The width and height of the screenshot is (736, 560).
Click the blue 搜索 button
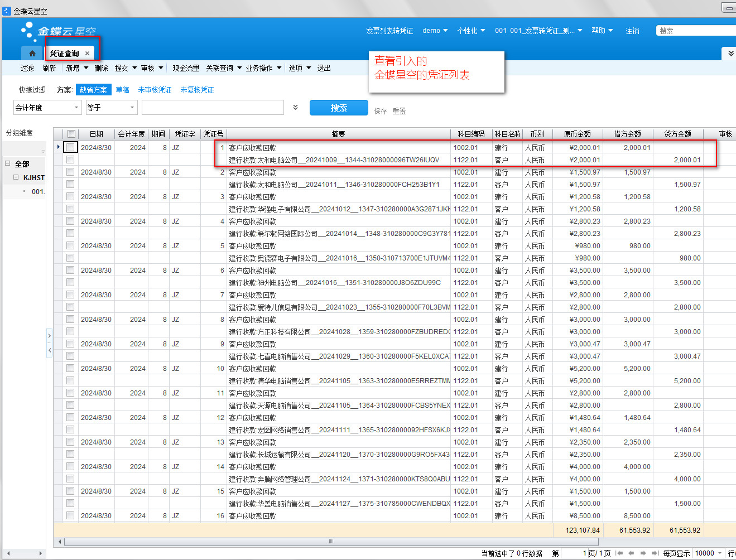pos(339,108)
